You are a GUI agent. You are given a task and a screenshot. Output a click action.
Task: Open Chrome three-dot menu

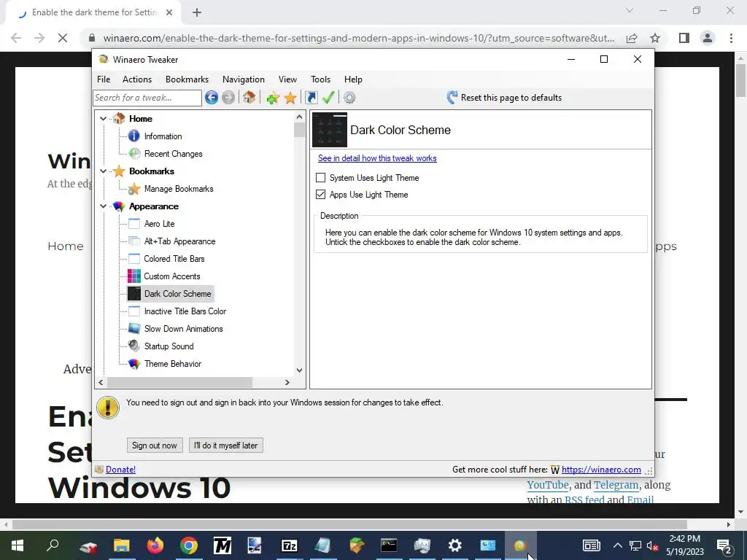coord(731,38)
